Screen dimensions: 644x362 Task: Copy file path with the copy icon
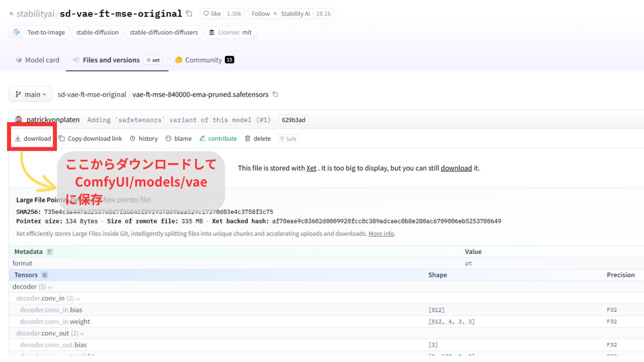coord(275,95)
